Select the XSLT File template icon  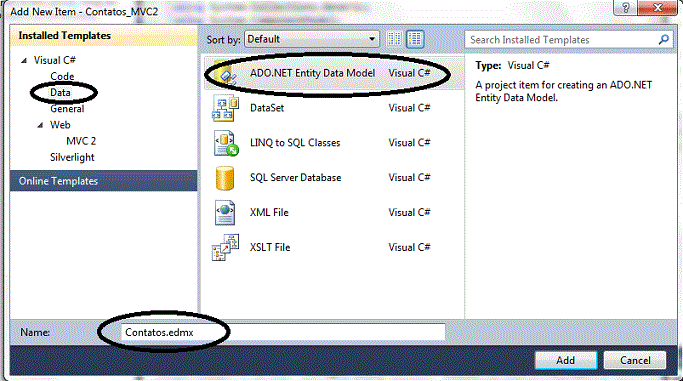[x=225, y=247]
